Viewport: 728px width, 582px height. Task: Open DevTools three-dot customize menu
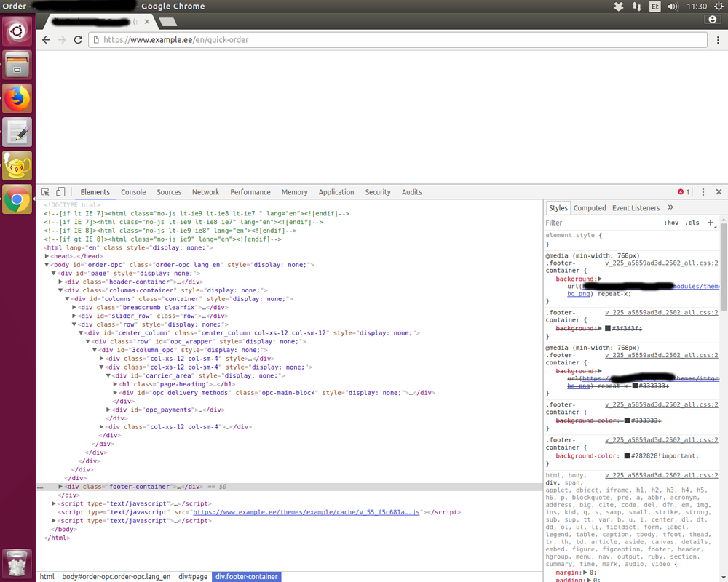coord(703,192)
